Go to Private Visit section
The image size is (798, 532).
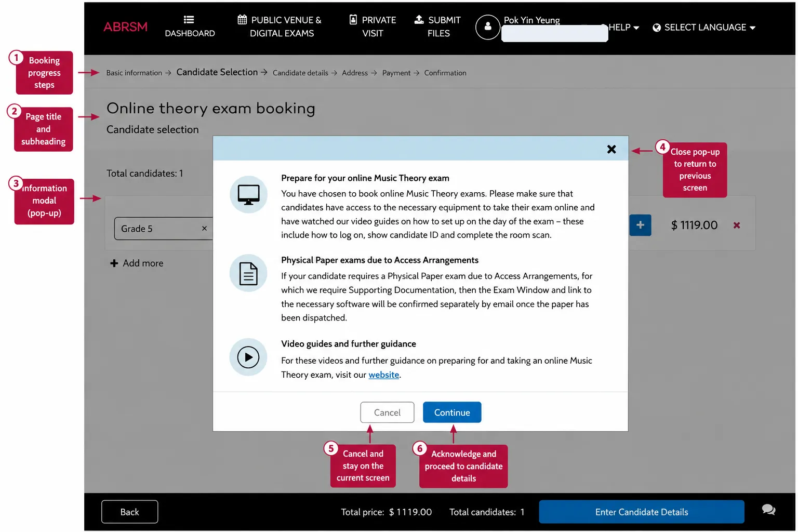point(373,26)
